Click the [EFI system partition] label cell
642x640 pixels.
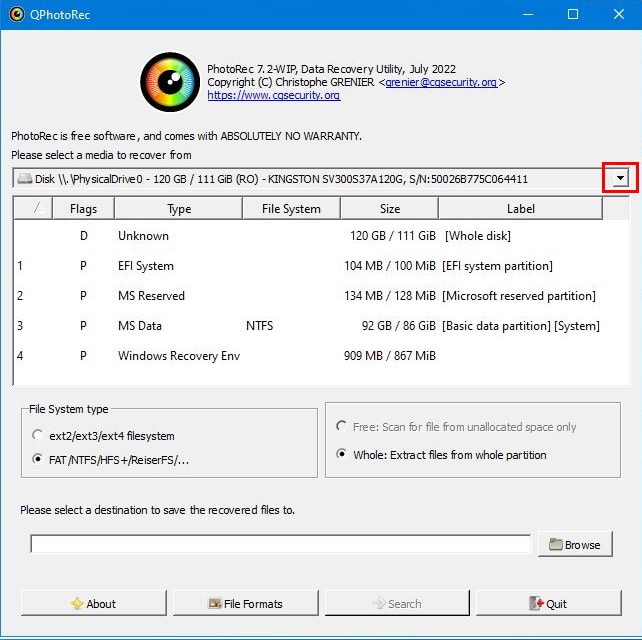click(497, 266)
